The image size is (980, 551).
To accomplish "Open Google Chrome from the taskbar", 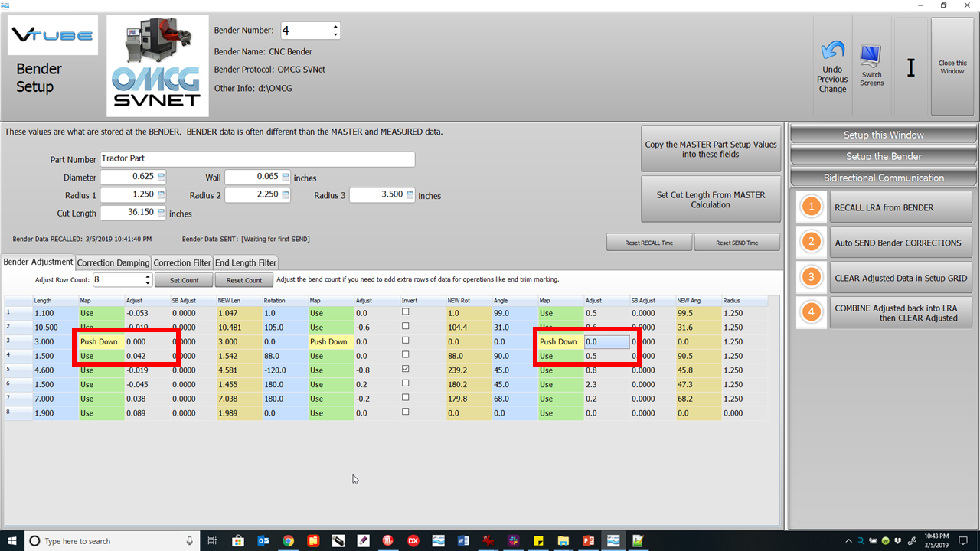I will pos(288,541).
